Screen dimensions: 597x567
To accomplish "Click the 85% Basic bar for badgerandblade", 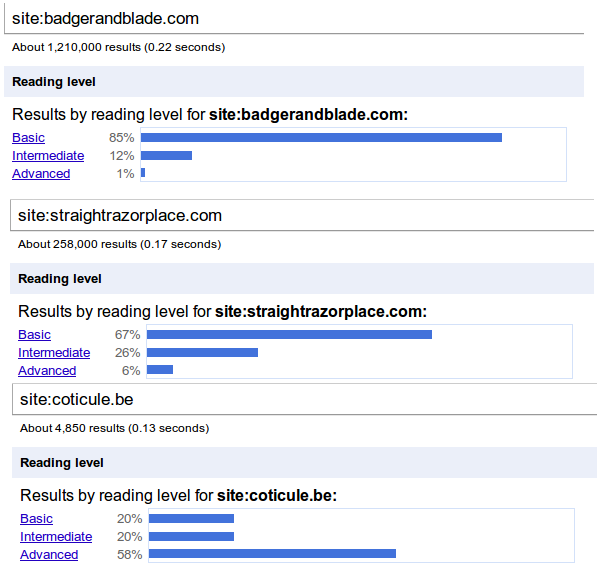I will pos(321,137).
